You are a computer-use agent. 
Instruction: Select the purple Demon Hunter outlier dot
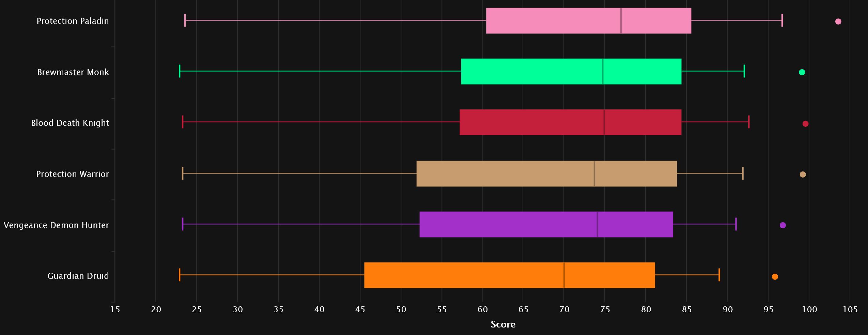[x=783, y=225]
